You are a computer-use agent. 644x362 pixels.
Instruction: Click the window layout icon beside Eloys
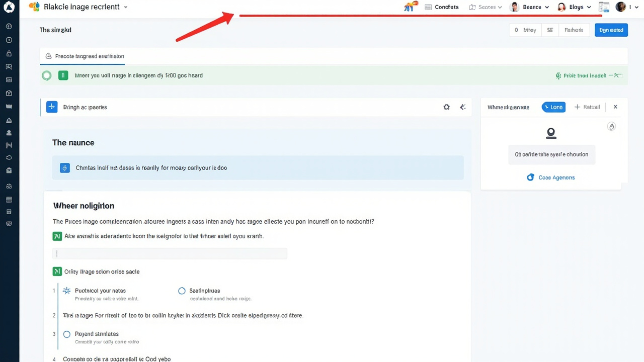pos(604,7)
